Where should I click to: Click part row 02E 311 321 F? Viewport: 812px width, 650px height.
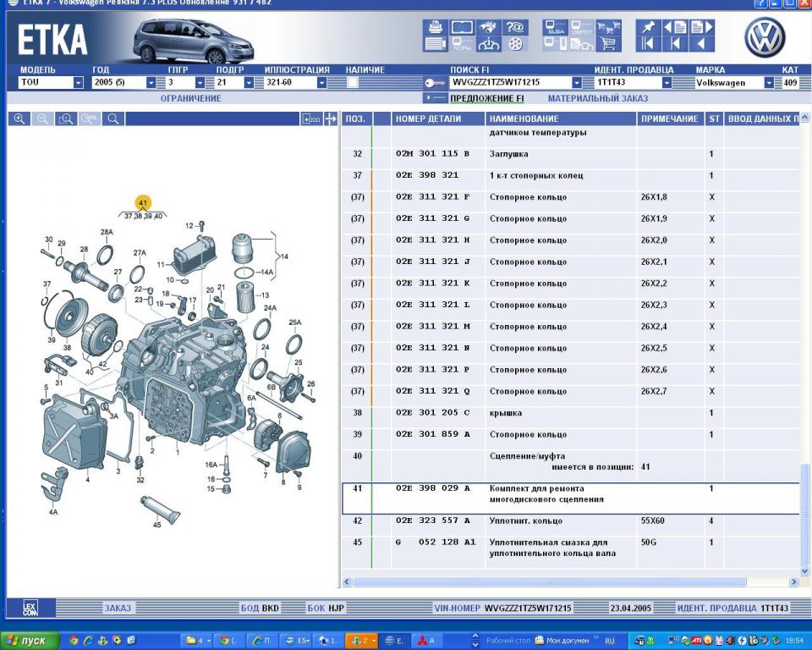click(571, 197)
